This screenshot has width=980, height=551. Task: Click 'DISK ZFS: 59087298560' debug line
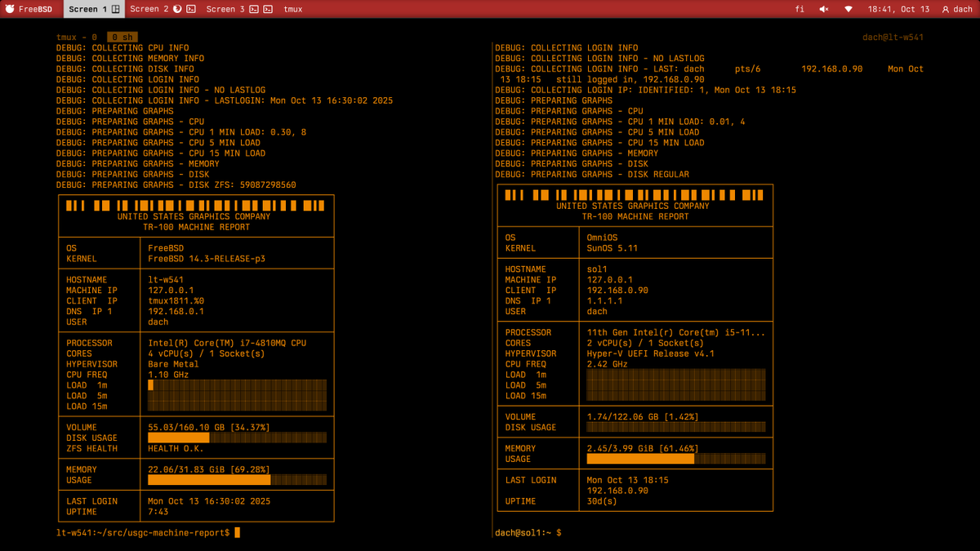[176, 185]
